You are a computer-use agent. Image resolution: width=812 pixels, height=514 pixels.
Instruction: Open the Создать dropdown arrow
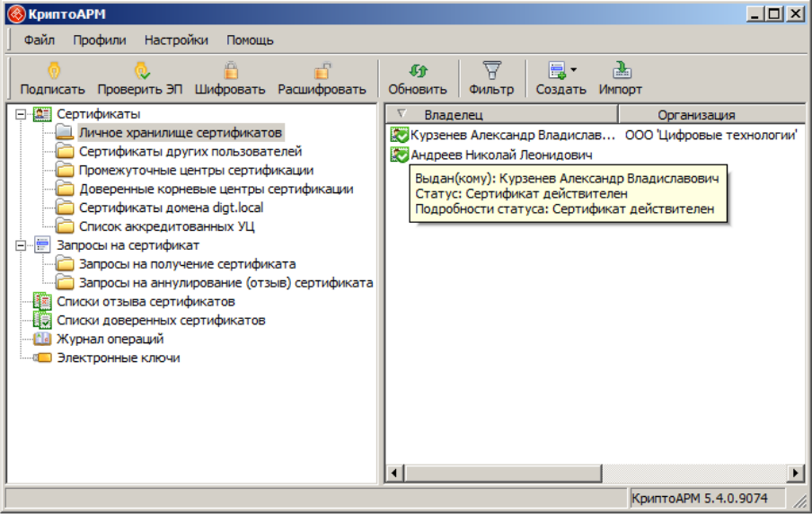pyautogui.click(x=574, y=69)
